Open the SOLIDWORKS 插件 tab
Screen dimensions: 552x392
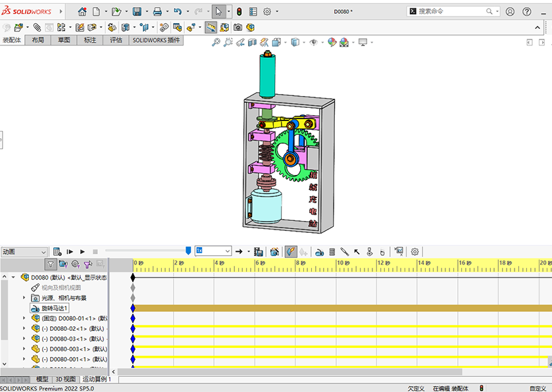[156, 40]
